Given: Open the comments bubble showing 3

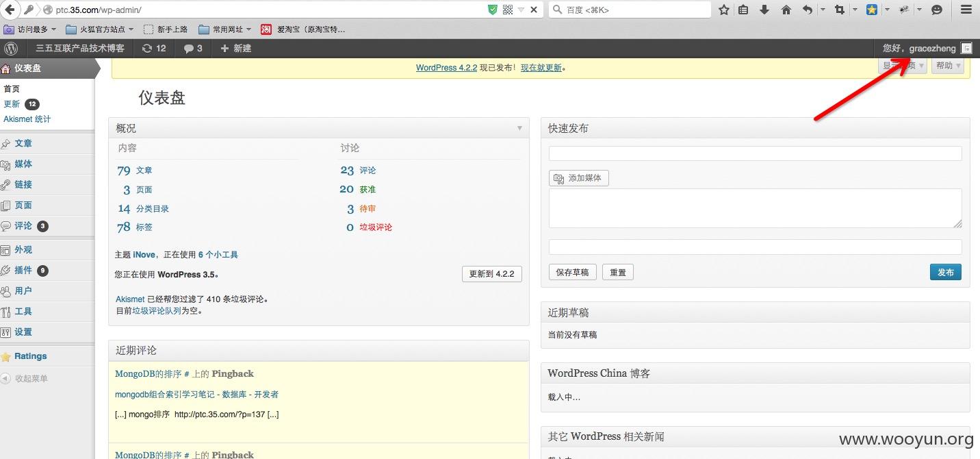Looking at the screenshot, I should (x=193, y=48).
